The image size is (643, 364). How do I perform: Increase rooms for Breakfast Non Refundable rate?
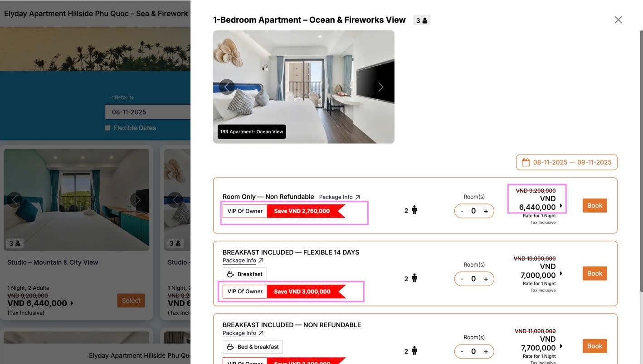coord(486,352)
